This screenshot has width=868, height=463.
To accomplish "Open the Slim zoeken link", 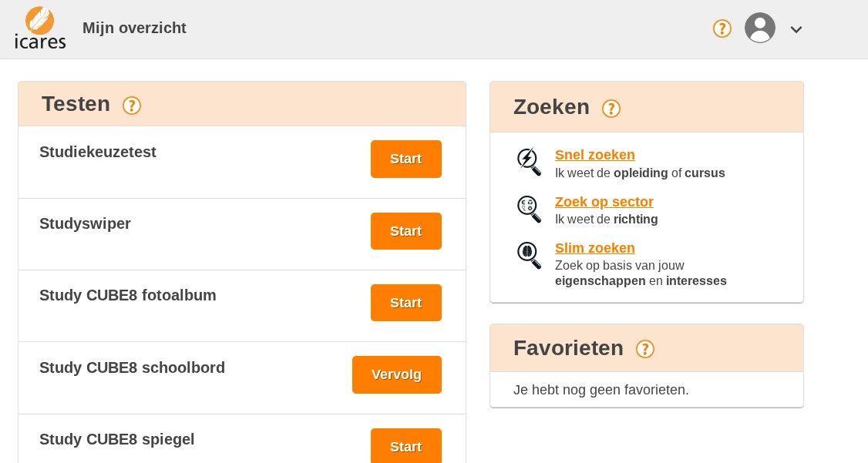I will click(x=594, y=248).
